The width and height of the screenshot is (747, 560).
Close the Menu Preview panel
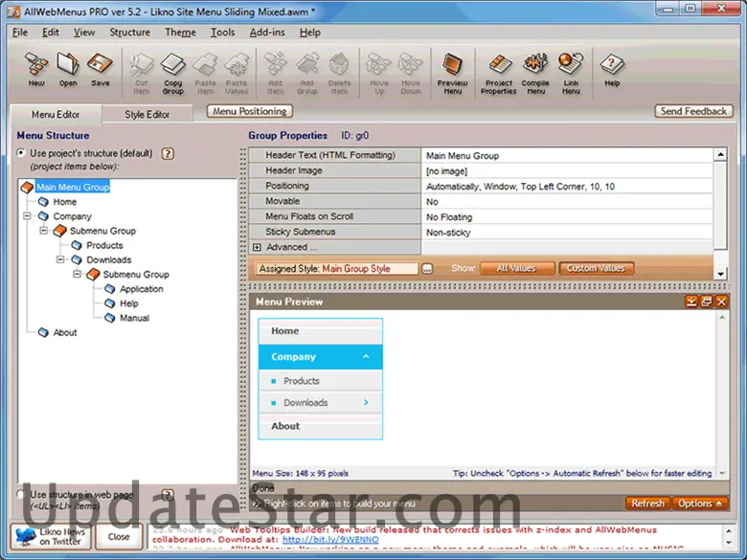pos(722,302)
